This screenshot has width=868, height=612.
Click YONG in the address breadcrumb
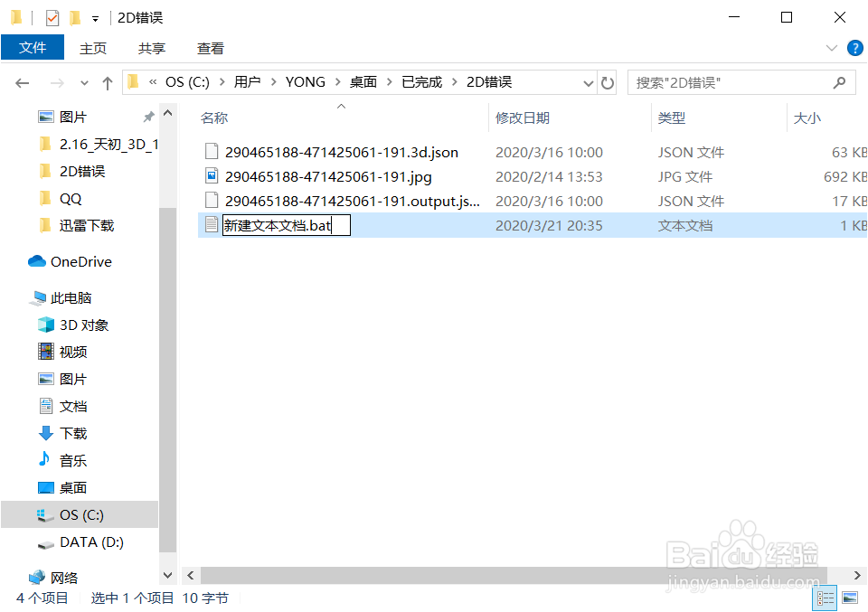point(305,82)
